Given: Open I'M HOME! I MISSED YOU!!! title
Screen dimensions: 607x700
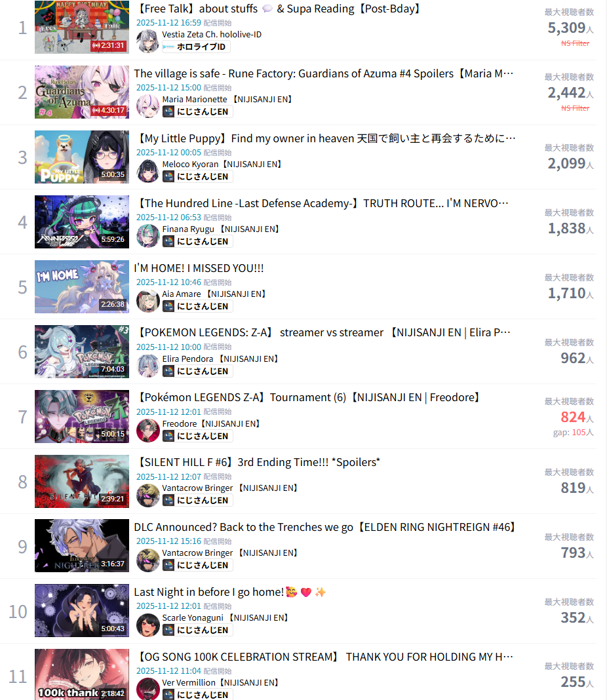Looking at the screenshot, I should click(199, 268).
